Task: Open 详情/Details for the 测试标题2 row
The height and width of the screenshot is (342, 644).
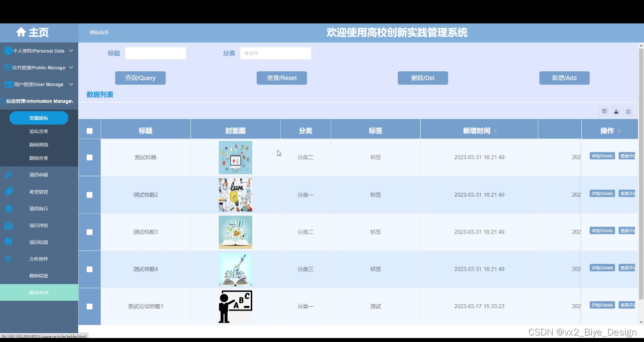Action: [x=602, y=193]
